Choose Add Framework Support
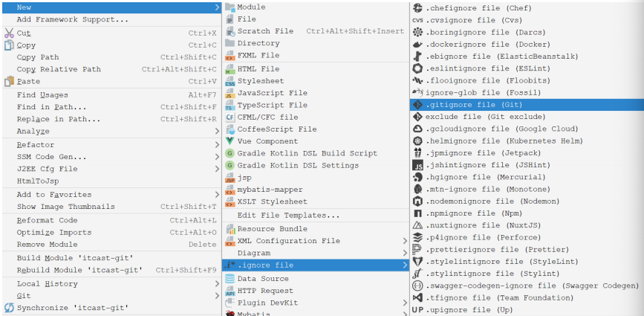 111,20
